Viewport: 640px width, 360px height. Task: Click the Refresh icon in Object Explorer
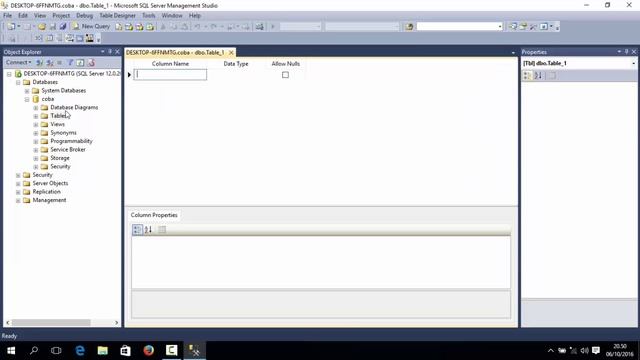80,62
